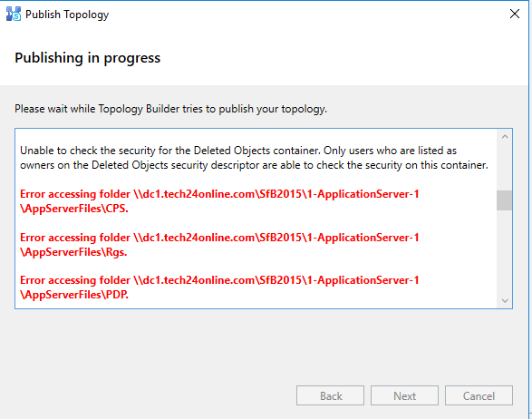Click the 'Publishing in progress' heading
The height and width of the screenshot is (419, 532).
(88, 58)
